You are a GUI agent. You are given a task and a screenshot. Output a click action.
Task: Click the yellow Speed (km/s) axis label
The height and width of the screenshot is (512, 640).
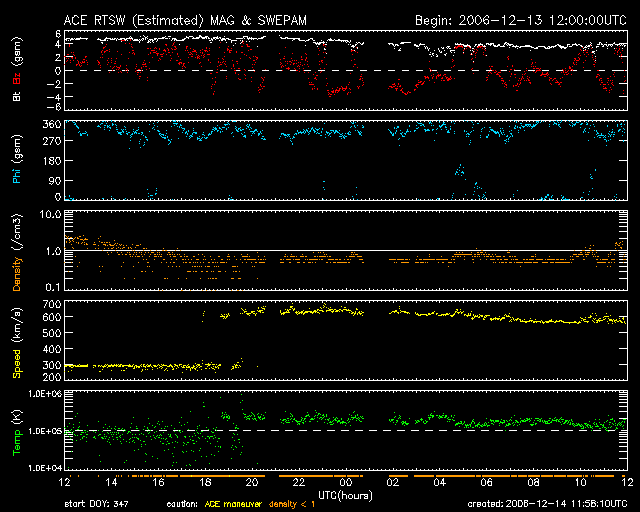point(17,341)
